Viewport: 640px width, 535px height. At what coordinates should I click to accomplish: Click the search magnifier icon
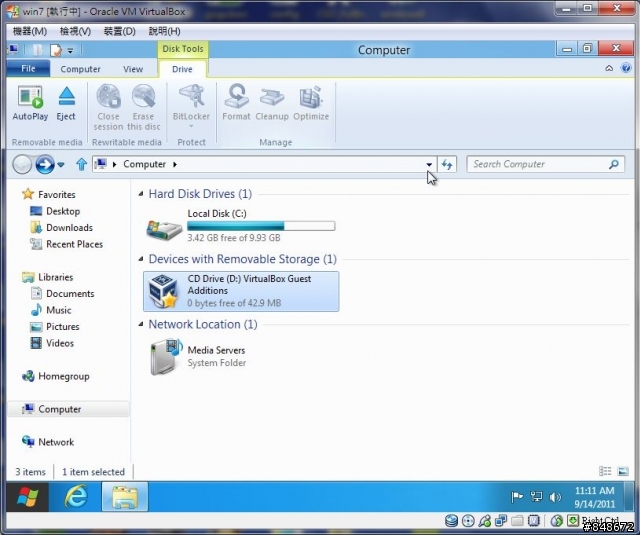coord(613,164)
